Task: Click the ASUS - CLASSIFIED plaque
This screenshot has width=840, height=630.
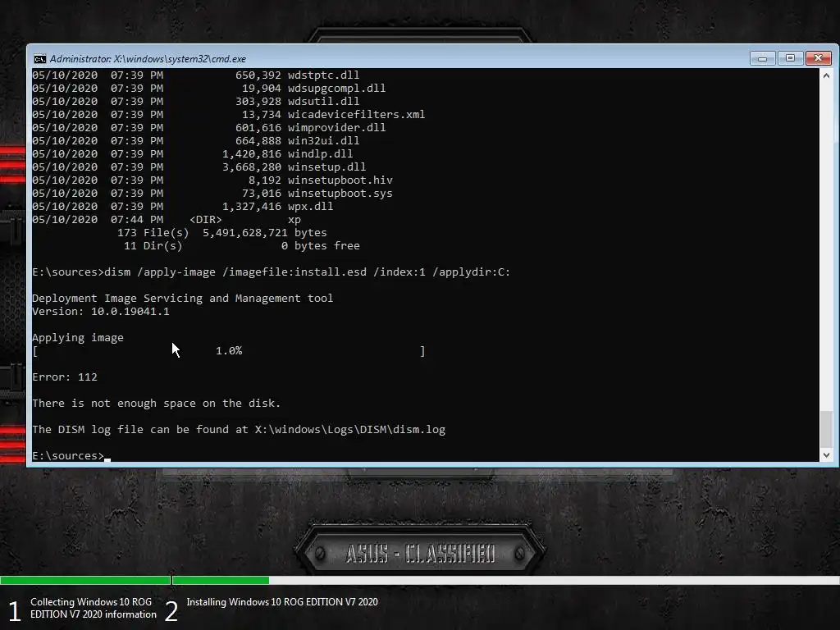Action: click(420, 553)
